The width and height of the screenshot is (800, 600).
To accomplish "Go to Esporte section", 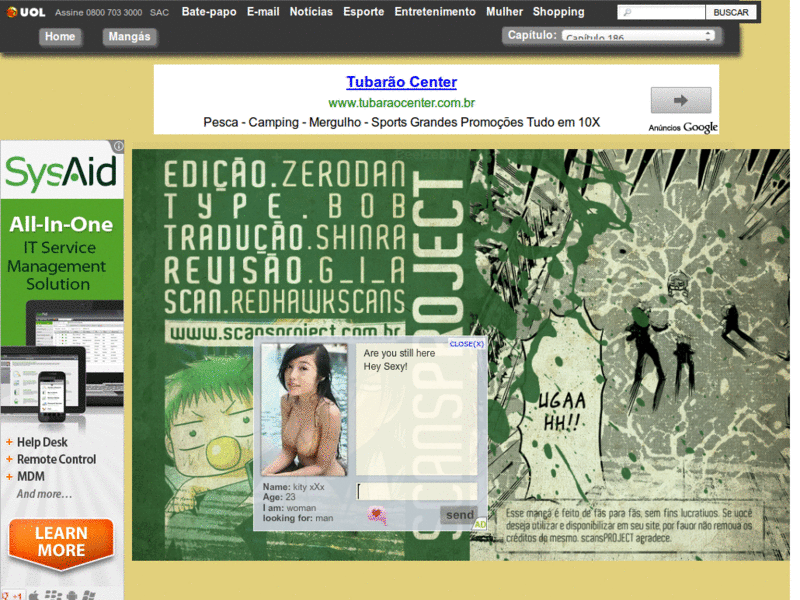I will (x=363, y=12).
